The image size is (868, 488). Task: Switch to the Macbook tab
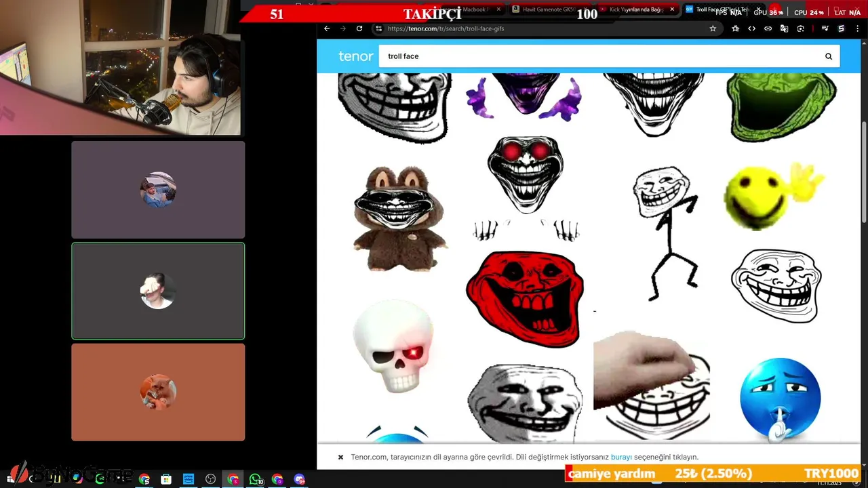(x=468, y=9)
